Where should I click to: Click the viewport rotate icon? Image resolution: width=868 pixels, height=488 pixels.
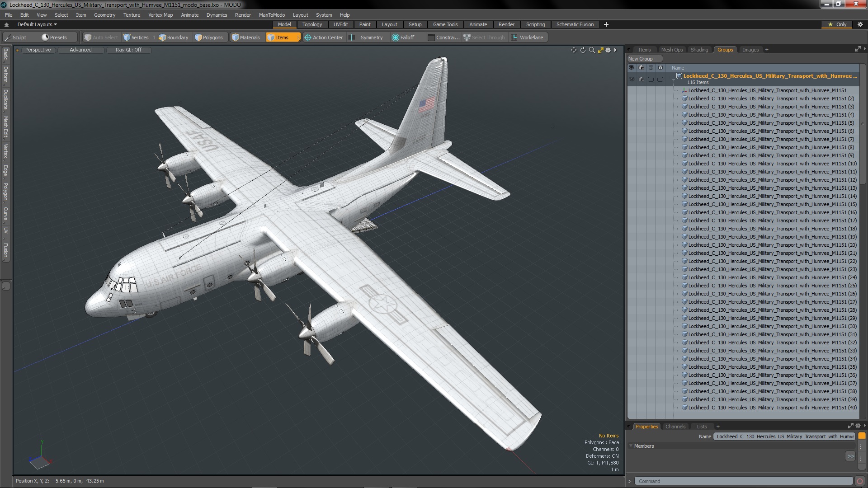583,50
